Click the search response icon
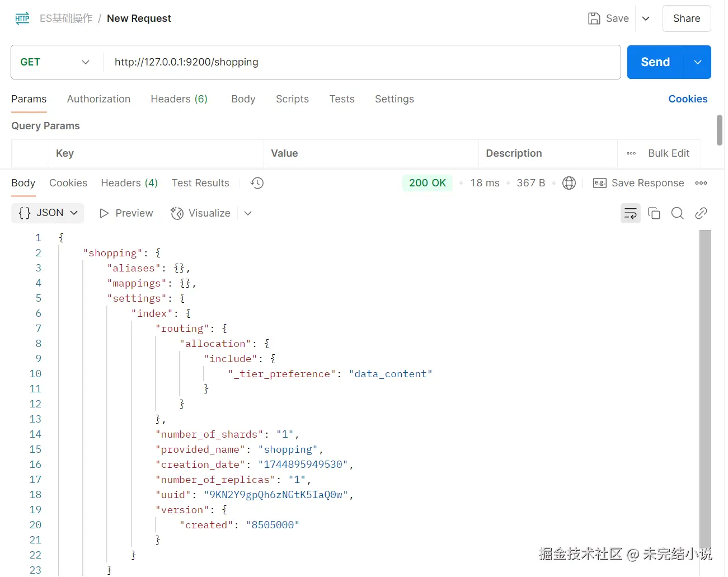Image resolution: width=728 pixels, height=577 pixels. (x=678, y=213)
